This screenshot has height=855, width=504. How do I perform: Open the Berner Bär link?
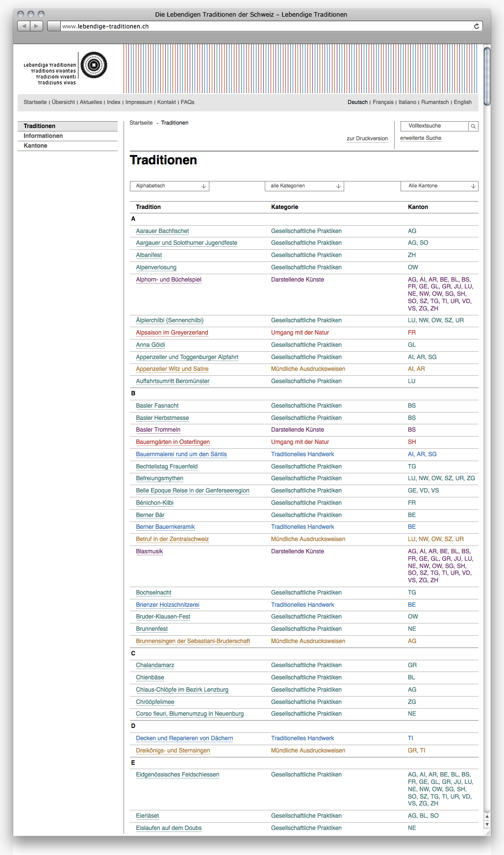point(150,515)
